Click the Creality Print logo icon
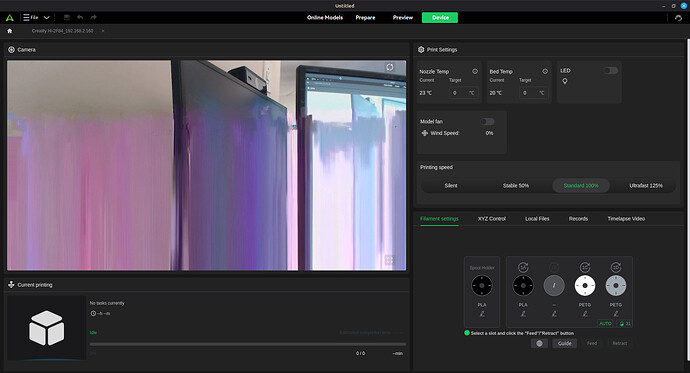 9,18
